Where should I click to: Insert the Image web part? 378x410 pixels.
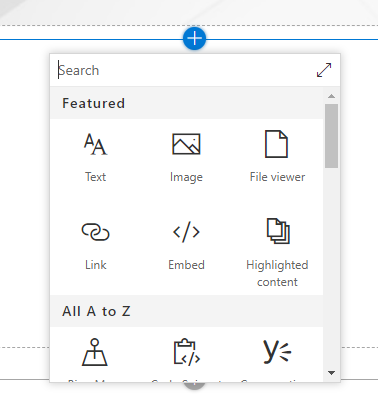(186, 158)
